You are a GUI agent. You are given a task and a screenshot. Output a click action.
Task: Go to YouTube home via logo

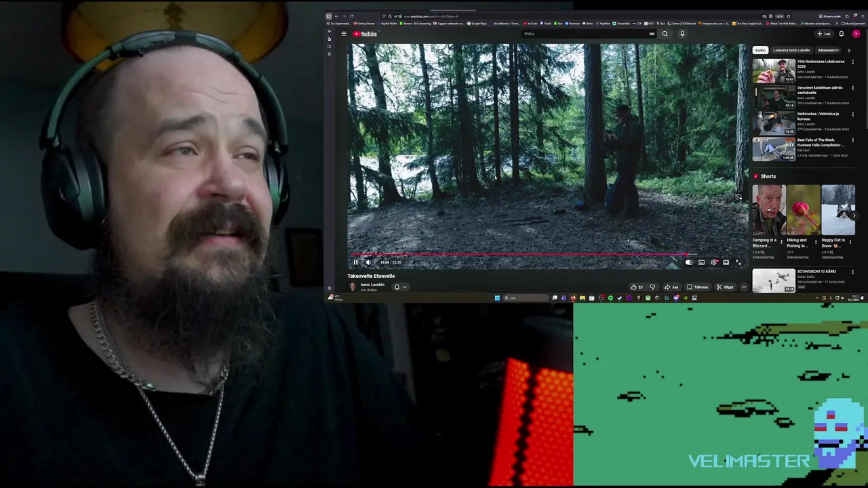click(366, 34)
